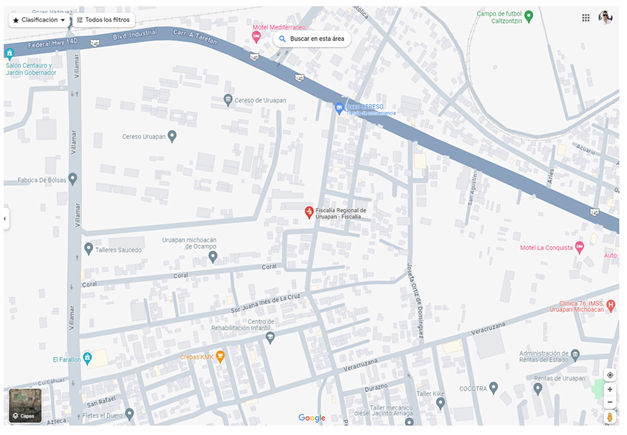Expand the collapsed side panel arrow
Image resolution: width=627 pixels, height=435 pixels.
click(x=5, y=219)
